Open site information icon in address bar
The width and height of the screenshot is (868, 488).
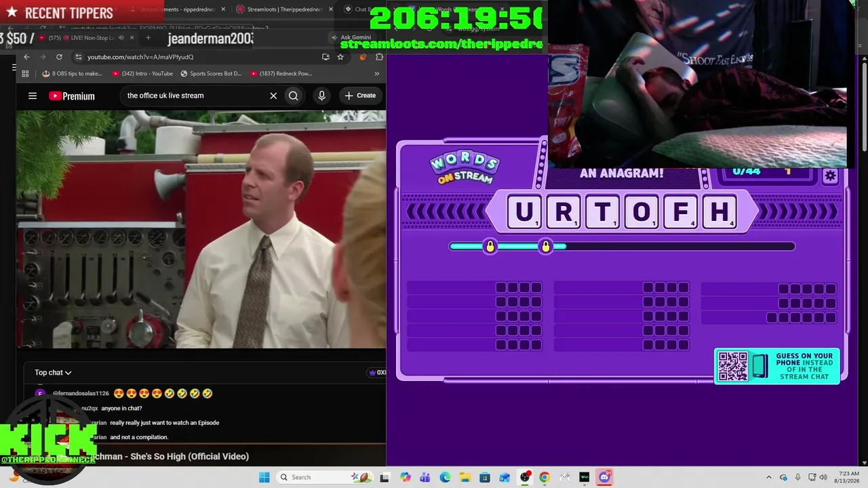coord(79,57)
